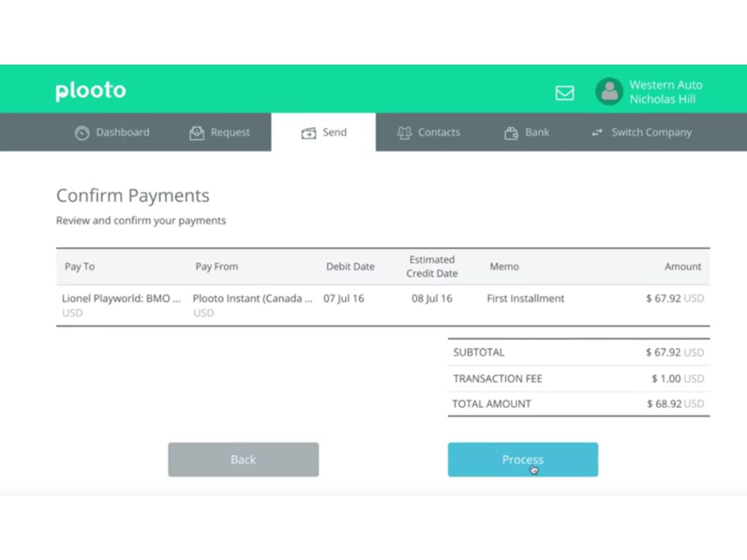Click the user avatar icon
Image resolution: width=747 pixels, height=560 pixels.
(x=609, y=91)
